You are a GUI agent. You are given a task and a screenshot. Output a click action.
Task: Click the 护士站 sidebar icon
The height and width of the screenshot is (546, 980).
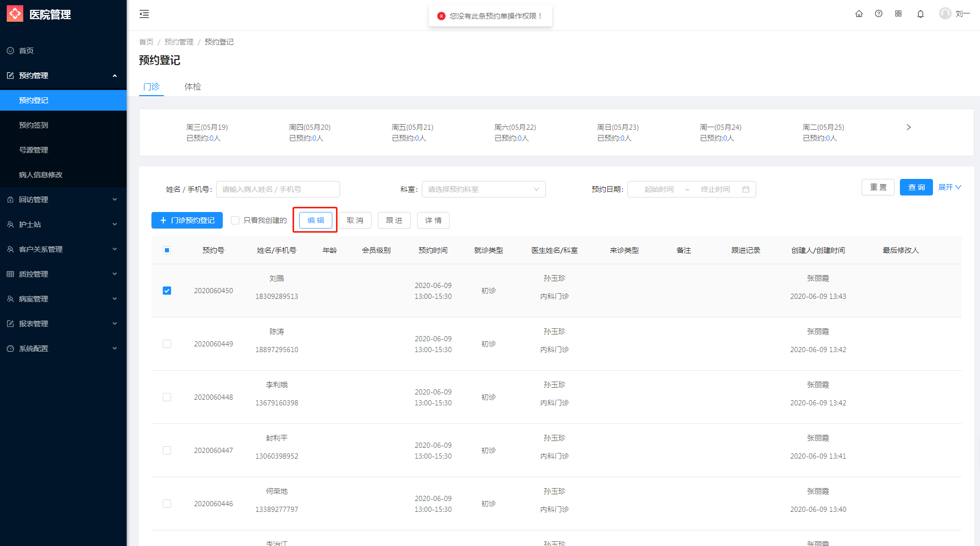point(10,224)
